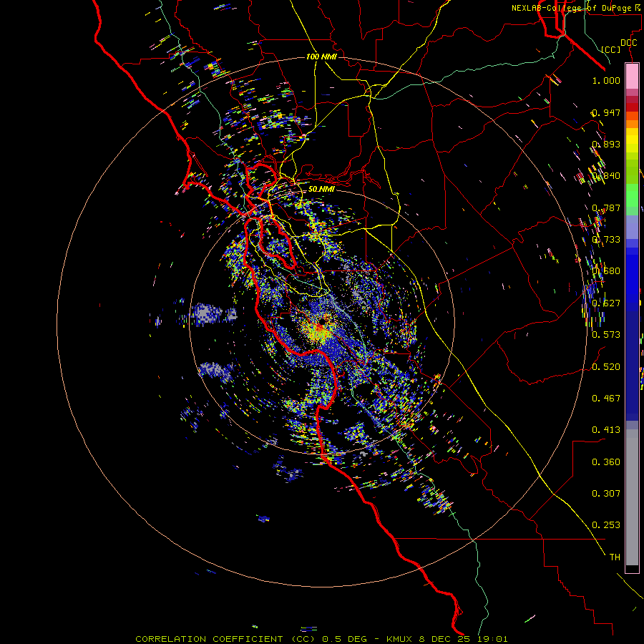
Task: Click the NEXLAB-College of DuPage credit text
Action: click(x=576, y=8)
